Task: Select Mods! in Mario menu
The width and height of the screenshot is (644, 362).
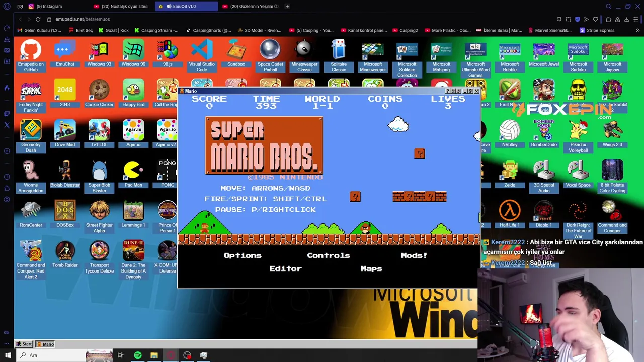Action: 414,255
